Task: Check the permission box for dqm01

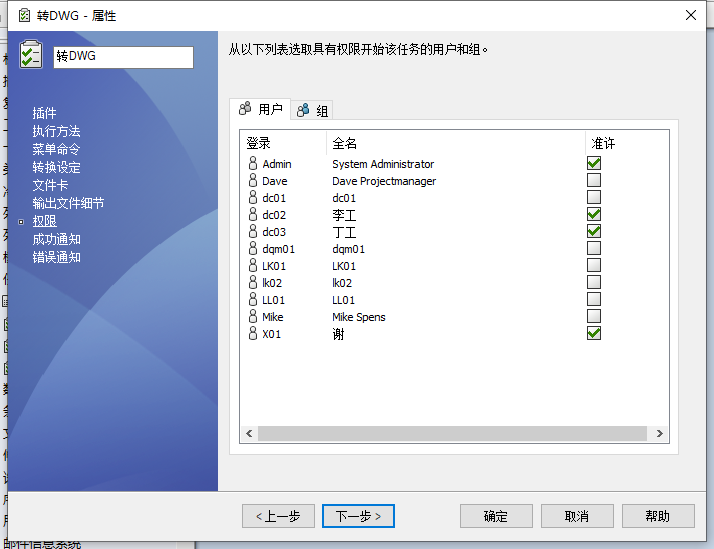Action: (x=594, y=248)
